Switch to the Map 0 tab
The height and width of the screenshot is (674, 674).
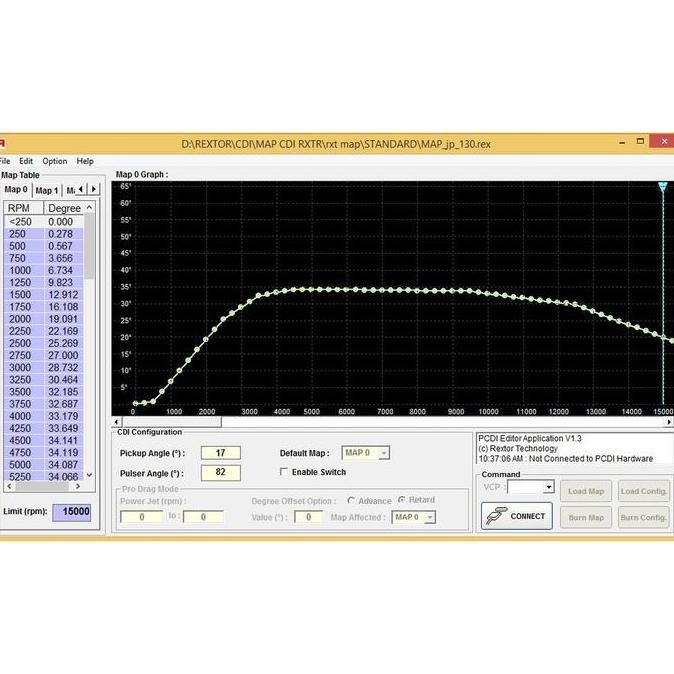click(16, 190)
